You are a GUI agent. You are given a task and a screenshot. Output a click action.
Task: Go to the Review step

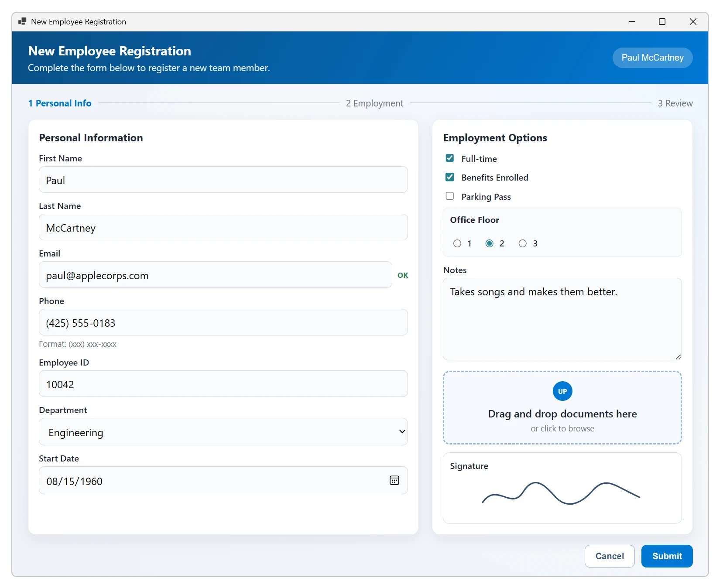pyautogui.click(x=675, y=103)
